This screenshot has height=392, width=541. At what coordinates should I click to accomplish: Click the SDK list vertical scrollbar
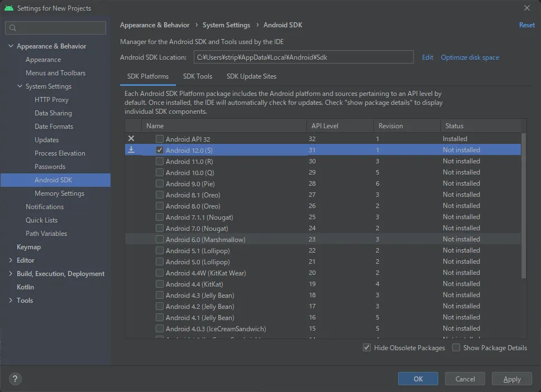click(523, 206)
